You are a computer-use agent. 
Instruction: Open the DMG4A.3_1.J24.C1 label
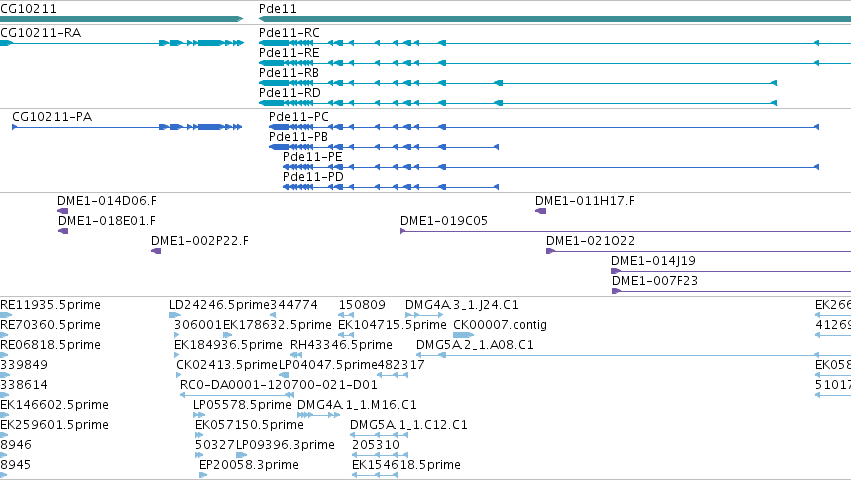[462, 305]
